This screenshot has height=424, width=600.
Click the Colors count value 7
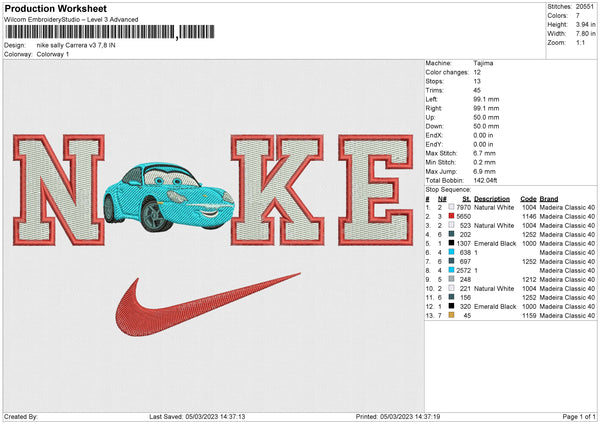pyautogui.click(x=578, y=16)
